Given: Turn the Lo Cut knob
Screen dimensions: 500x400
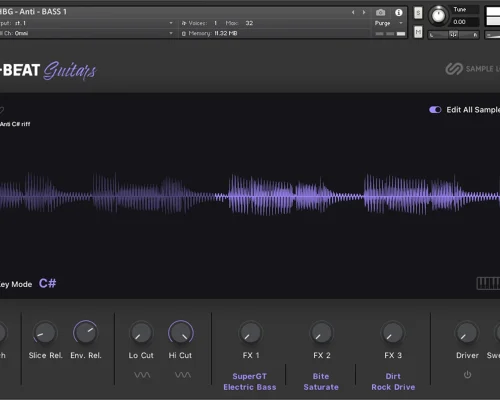Looking at the screenshot, I should click(x=141, y=333).
